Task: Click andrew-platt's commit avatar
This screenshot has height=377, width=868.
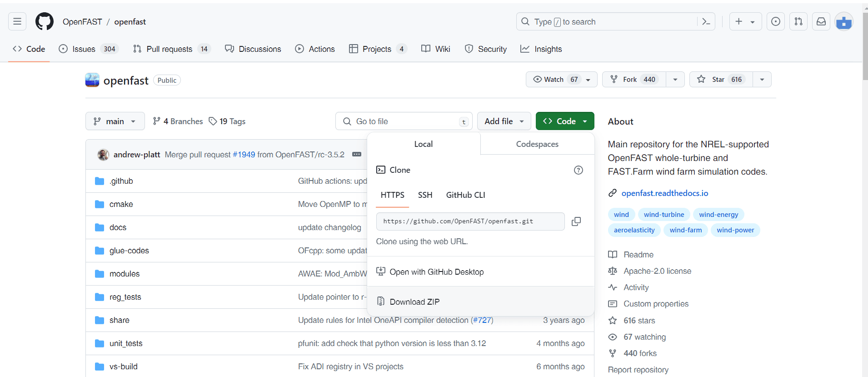Action: click(103, 155)
